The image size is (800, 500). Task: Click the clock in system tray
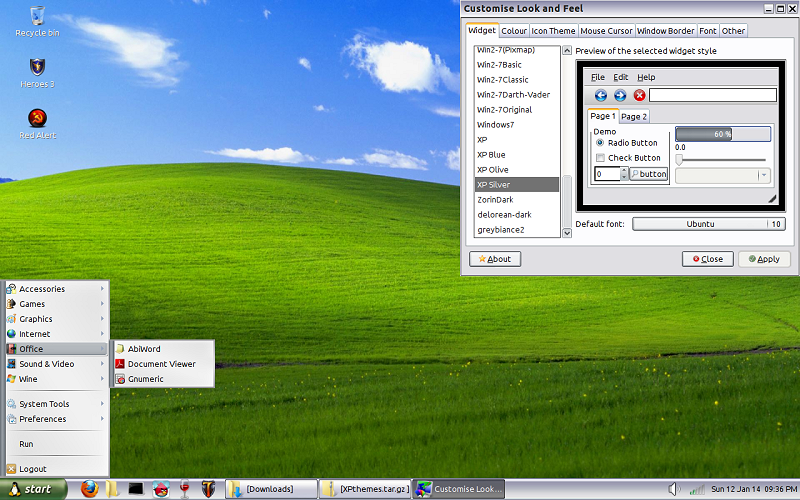(755, 489)
